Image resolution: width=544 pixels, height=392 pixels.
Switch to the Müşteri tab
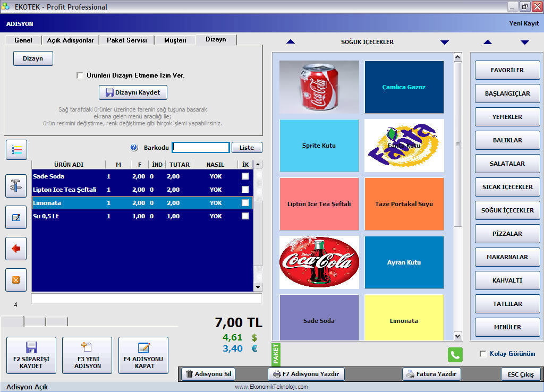pos(175,40)
